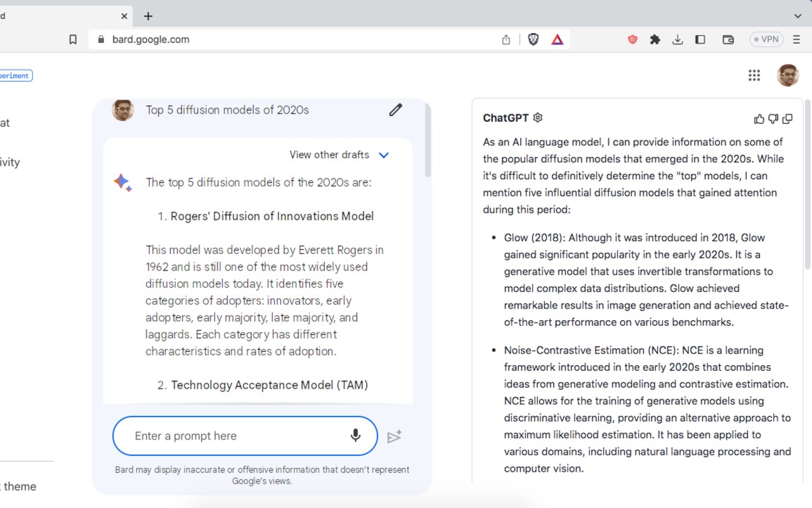
Task: Click the dark theme sidebar item
Action: click(18, 486)
